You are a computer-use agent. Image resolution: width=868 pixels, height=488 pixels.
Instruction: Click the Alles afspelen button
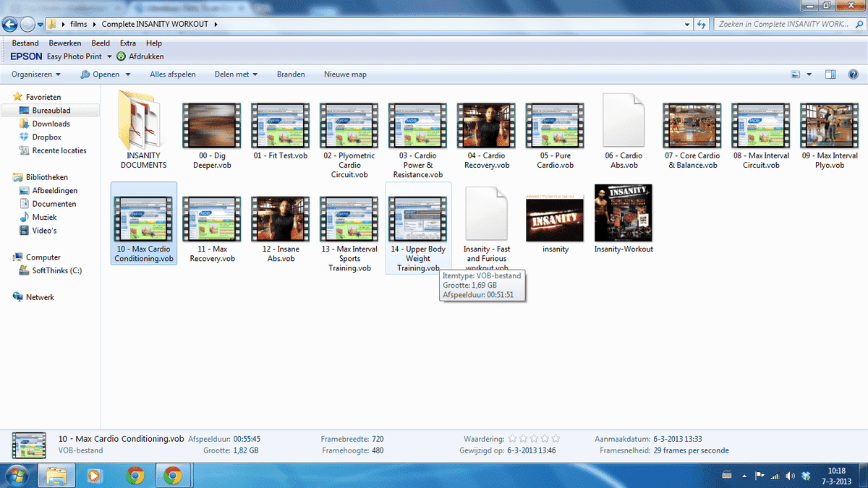pyautogui.click(x=172, y=74)
